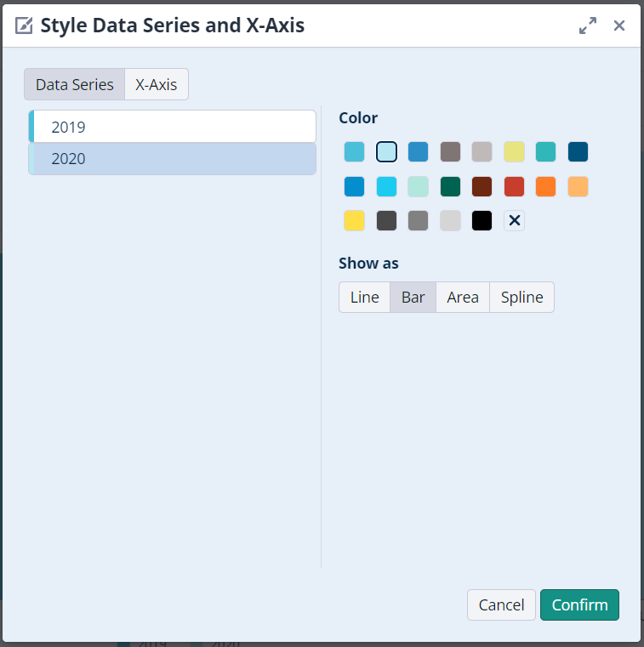
Task: Set the series display to Bar
Action: point(413,298)
